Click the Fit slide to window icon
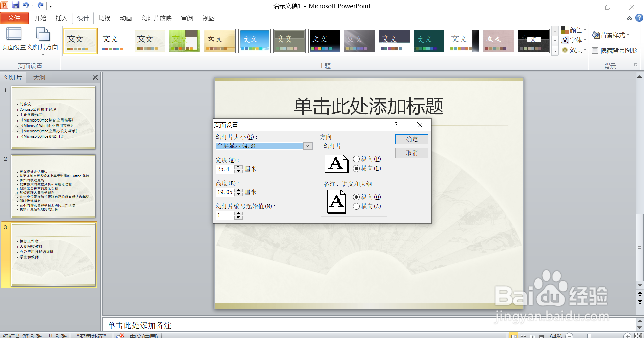This screenshot has height=338, width=644. (638, 336)
